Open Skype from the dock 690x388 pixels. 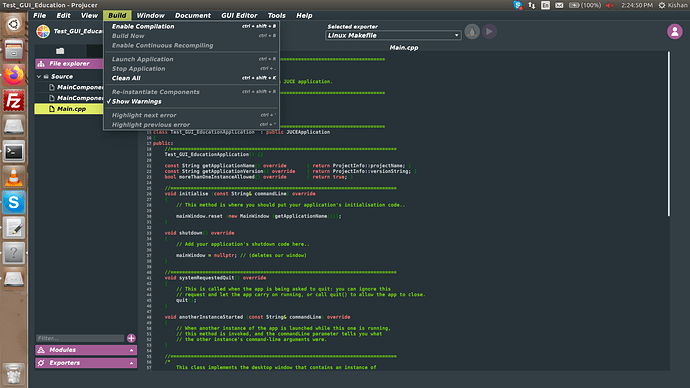point(14,203)
